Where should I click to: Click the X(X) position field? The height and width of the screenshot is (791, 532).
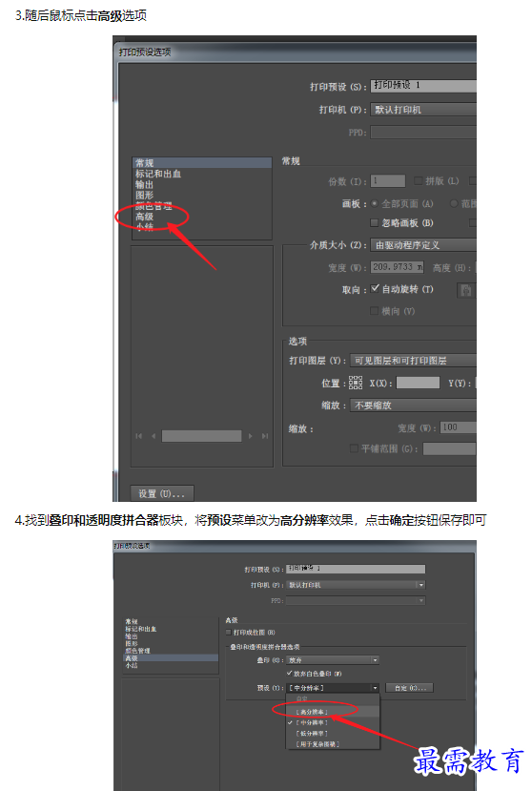click(418, 383)
